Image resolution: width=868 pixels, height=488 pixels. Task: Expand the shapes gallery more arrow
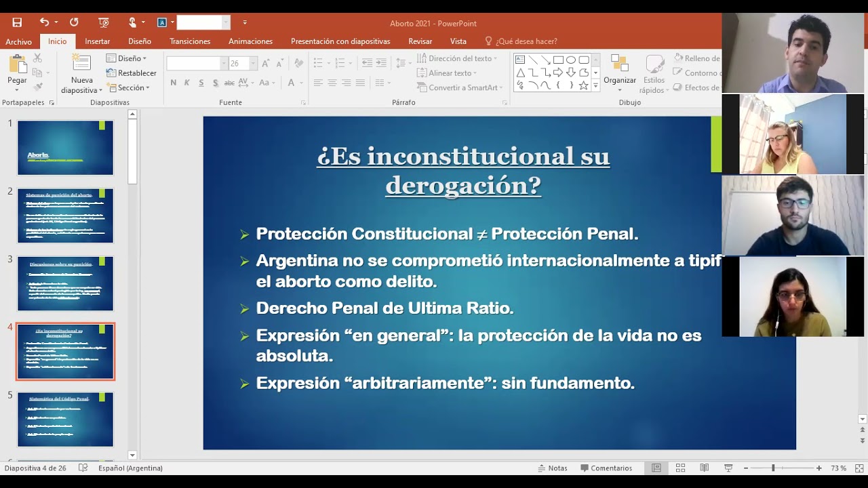pyautogui.click(x=595, y=85)
